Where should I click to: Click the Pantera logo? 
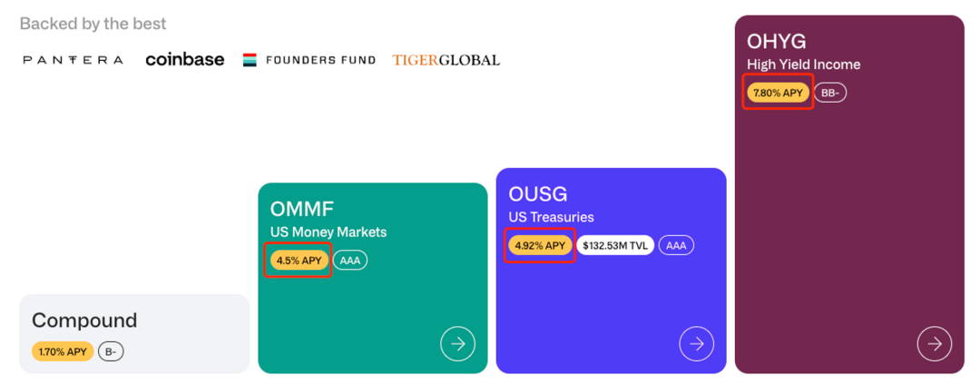pyautogui.click(x=73, y=60)
